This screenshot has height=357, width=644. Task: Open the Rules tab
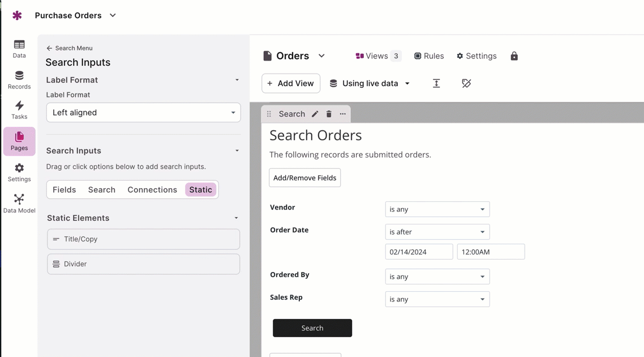429,56
